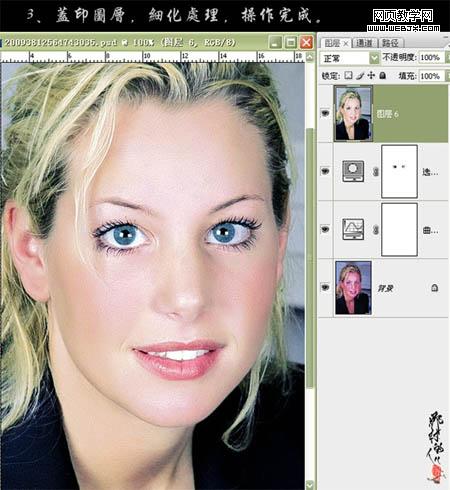Image resolution: width=450 pixels, height=490 pixels.
Task: Lock layer position with the move lock icon
Action: point(371,76)
